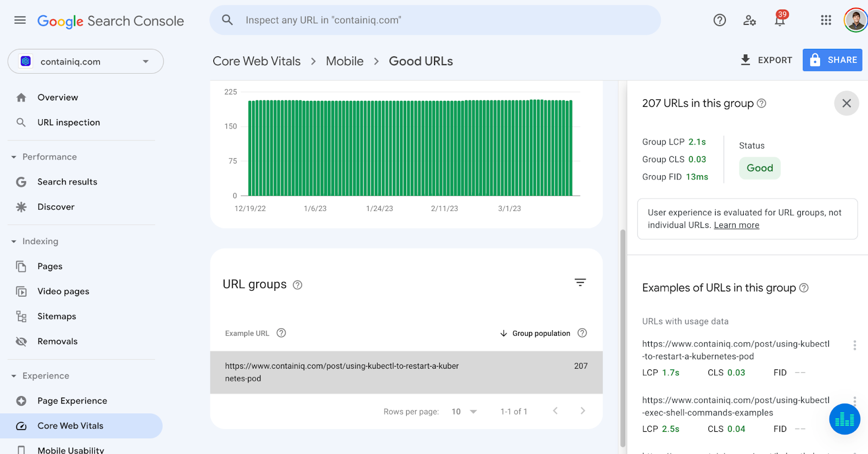Show help for URL groups heading

point(297,285)
